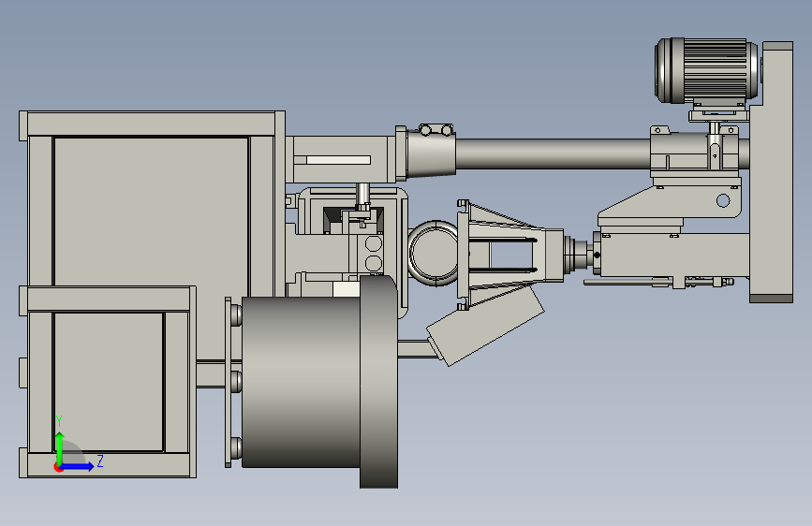812x526 pixels.
Task: Select the wide disc flange of the drum
Action: tap(379, 382)
